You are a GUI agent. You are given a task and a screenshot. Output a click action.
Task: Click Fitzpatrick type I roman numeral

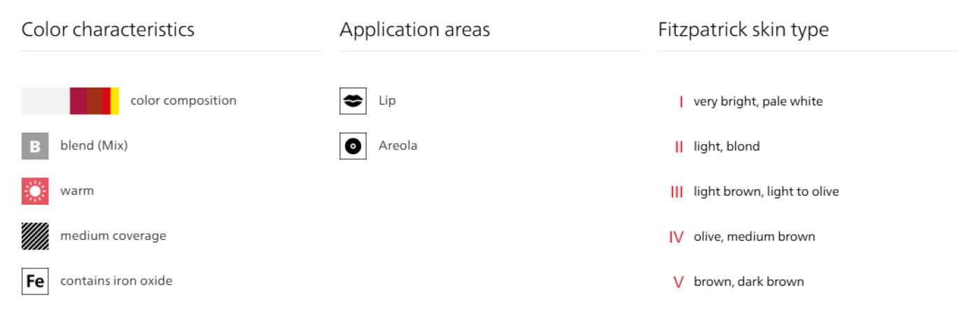[x=680, y=102]
